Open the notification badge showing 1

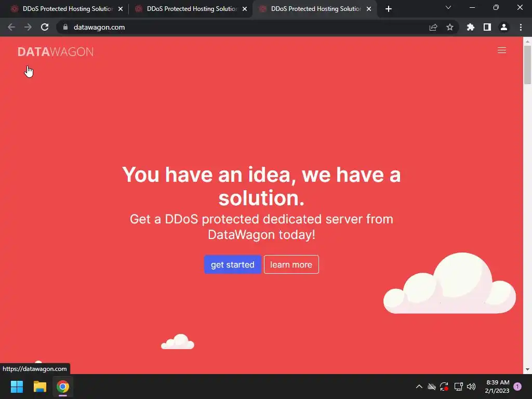pyautogui.click(x=517, y=387)
